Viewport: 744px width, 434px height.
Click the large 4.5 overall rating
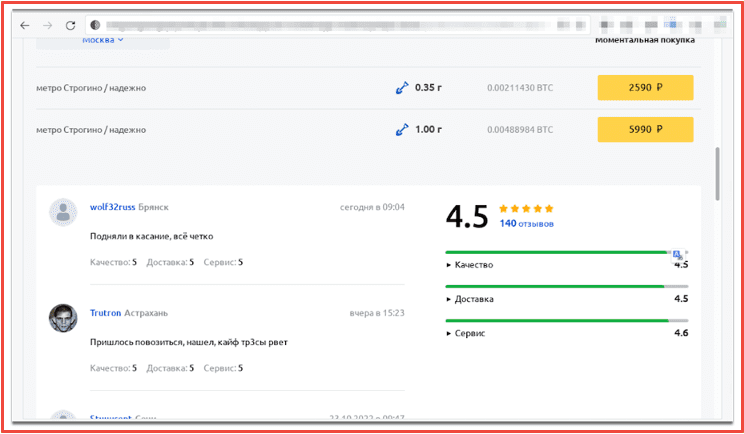click(467, 216)
